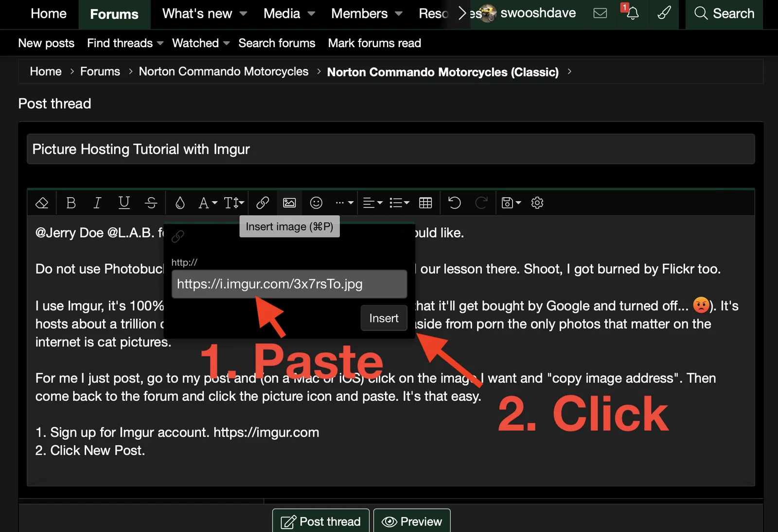The width and height of the screenshot is (778, 532).
Task: Toggle italic text formatting
Action: [x=97, y=203]
